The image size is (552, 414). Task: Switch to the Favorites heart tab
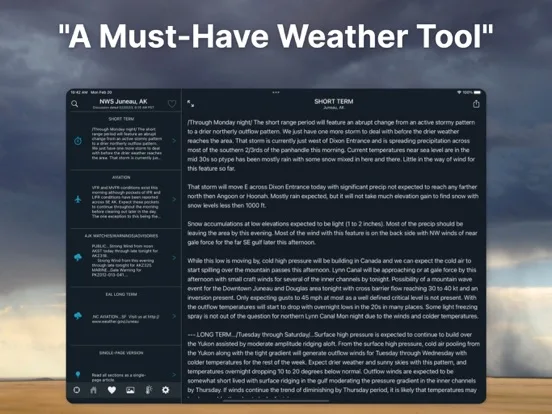pos(112,390)
